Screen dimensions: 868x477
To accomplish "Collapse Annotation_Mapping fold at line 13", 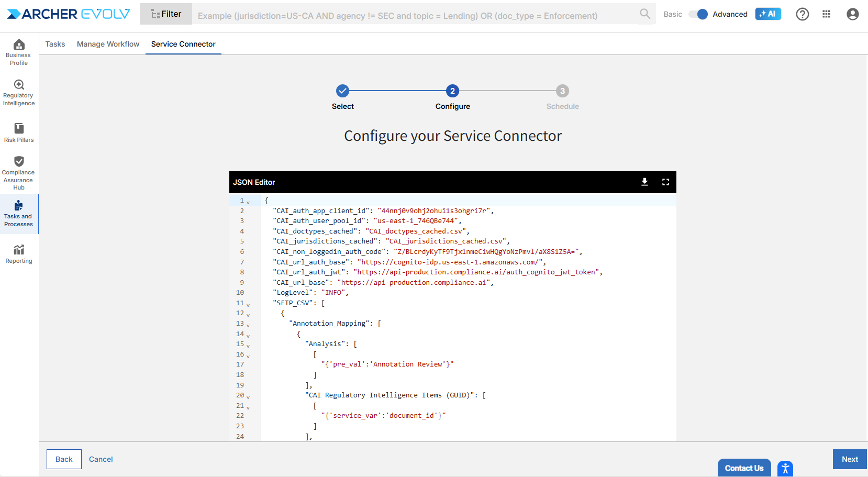I will pyautogui.click(x=248, y=325).
